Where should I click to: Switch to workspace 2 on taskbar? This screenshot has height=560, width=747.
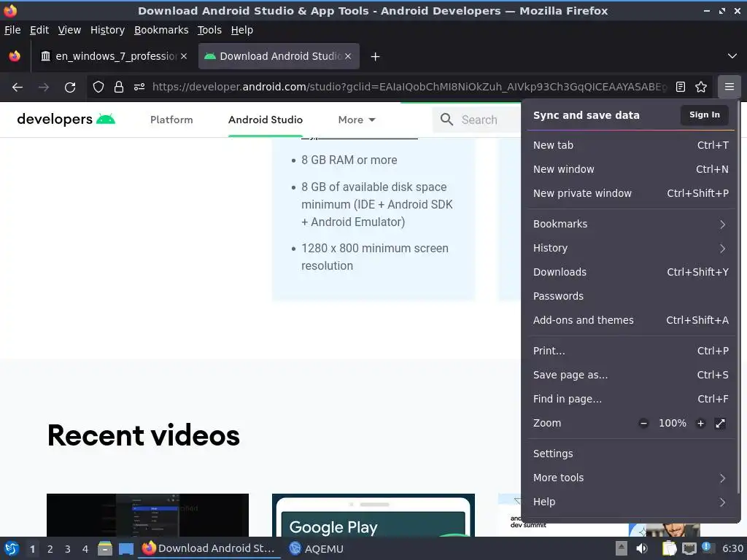(50, 549)
